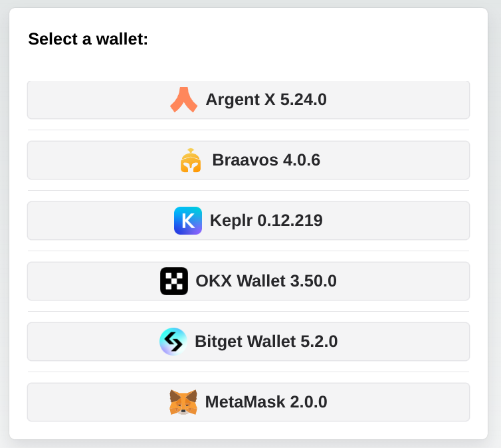
Task: Click the 4.0.6 version number
Action: point(302,160)
